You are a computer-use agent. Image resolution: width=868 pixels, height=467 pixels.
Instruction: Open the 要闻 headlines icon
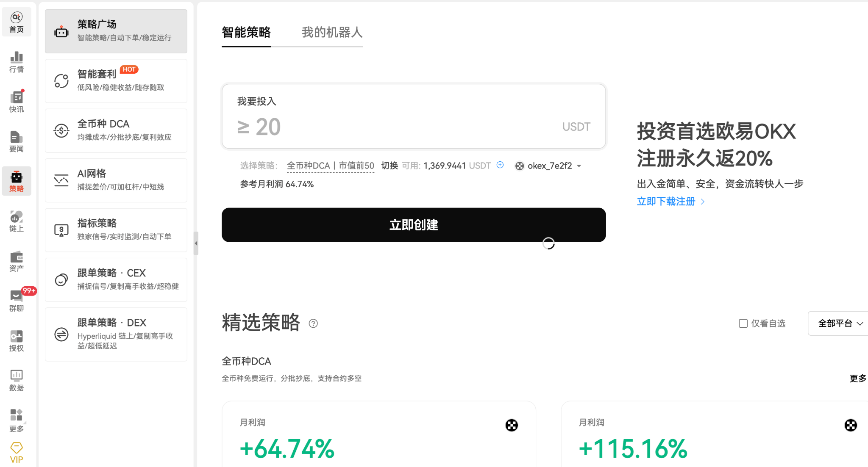[17, 141]
